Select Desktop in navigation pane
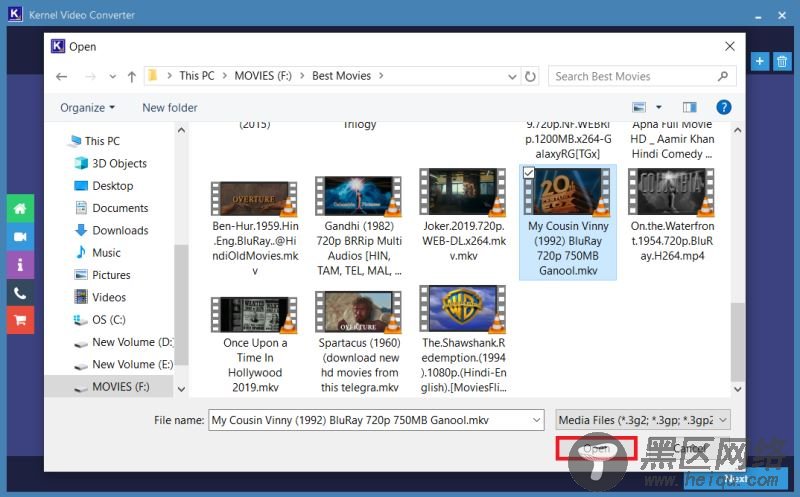The width and height of the screenshot is (800, 497). (x=104, y=186)
